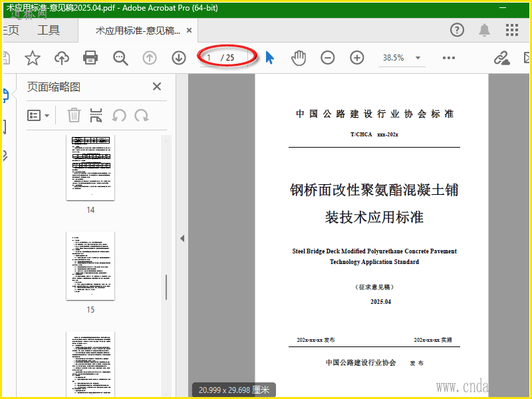Click the Technology Application Standard line
This screenshot has height=399, width=532.
374,262
